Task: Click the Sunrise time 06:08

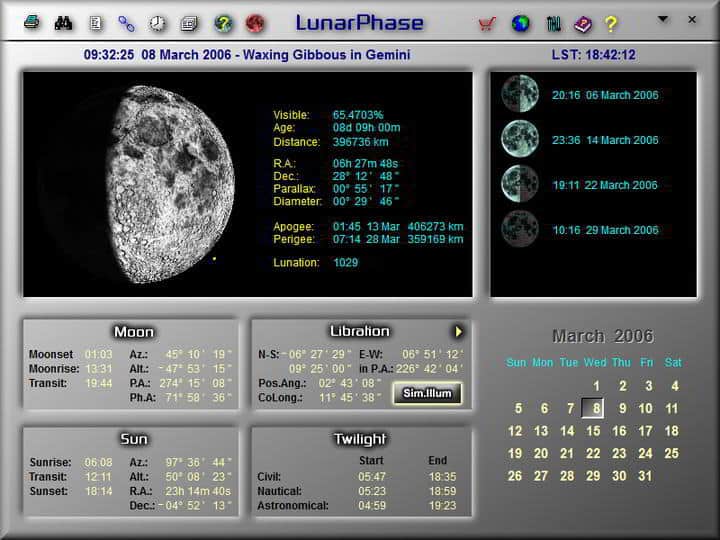Action: coord(98,462)
